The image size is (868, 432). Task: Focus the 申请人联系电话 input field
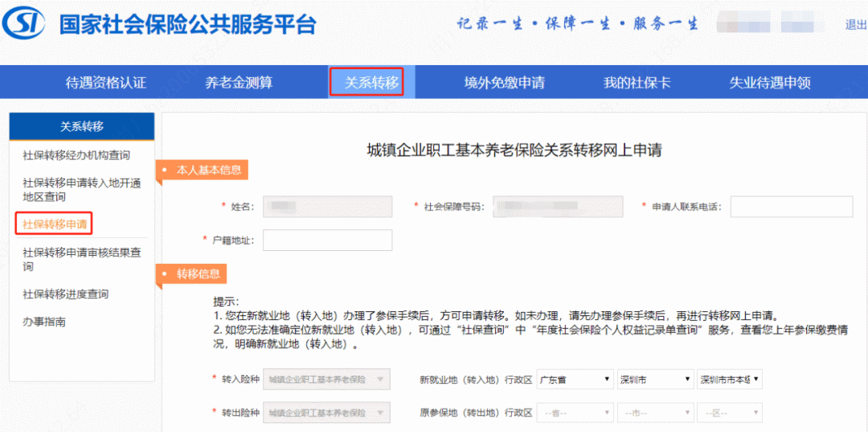792,207
